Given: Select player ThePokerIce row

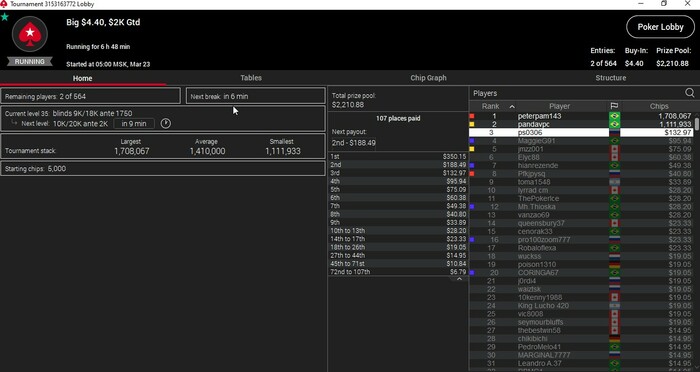Looking at the screenshot, I should point(581,198).
